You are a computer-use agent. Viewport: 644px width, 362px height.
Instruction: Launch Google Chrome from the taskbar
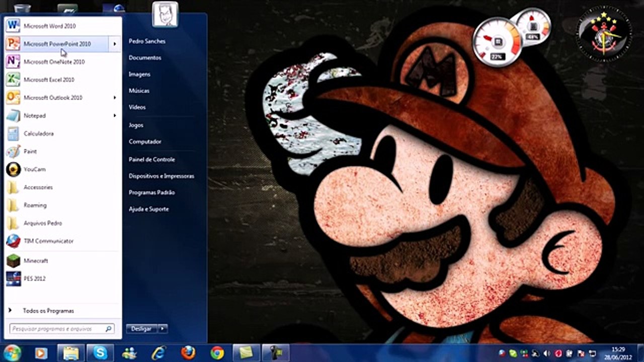click(x=217, y=353)
